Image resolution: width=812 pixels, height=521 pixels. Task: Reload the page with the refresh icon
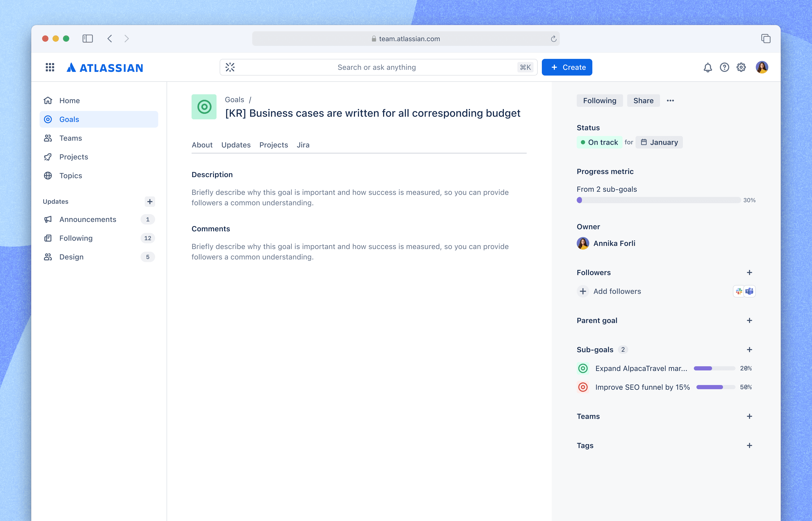pos(554,39)
